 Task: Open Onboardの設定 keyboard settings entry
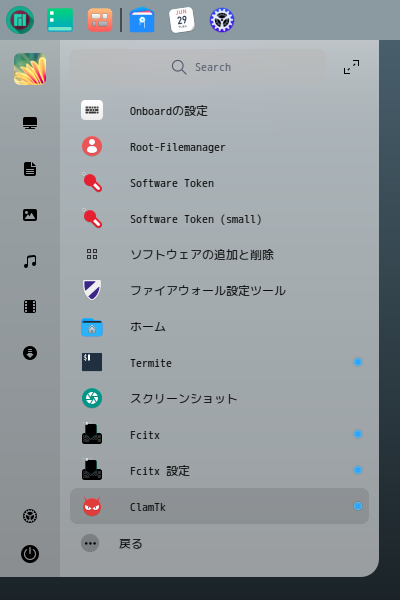(x=219, y=111)
